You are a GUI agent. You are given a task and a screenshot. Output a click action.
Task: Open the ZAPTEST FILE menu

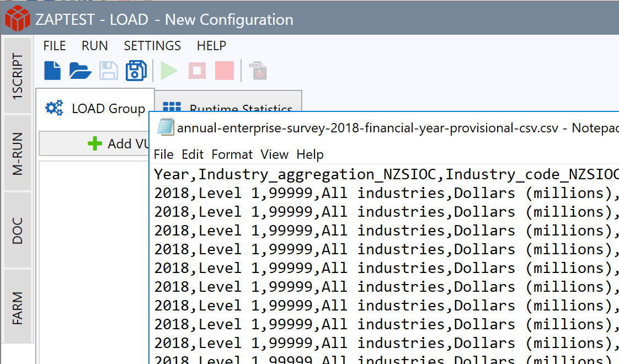click(x=55, y=46)
